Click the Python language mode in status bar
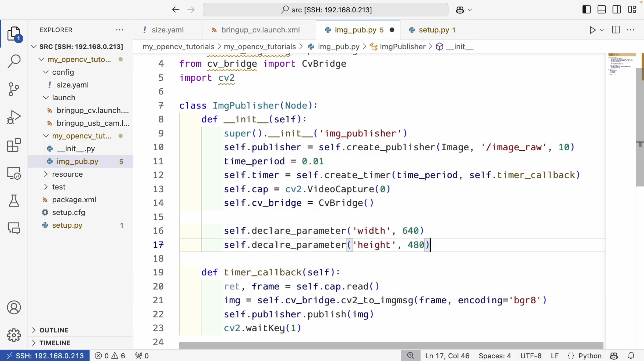Viewport: 644px width, 361px height. pos(590,356)
